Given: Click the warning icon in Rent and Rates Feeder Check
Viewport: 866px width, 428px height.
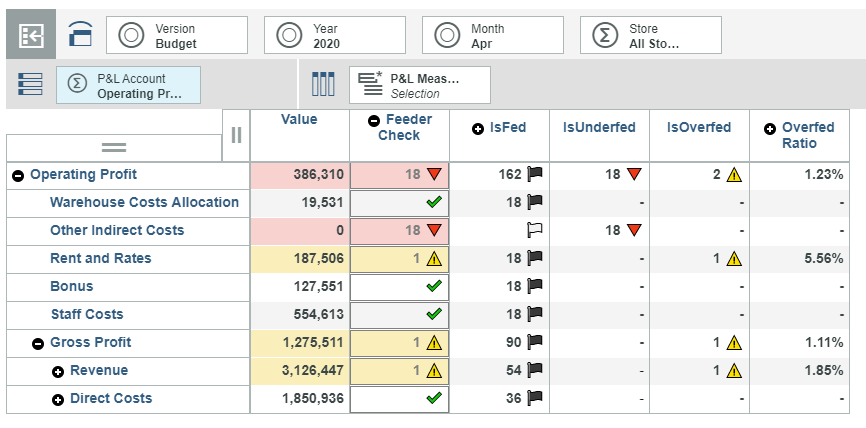Looking at the screenshot, I should pos(433,259).
